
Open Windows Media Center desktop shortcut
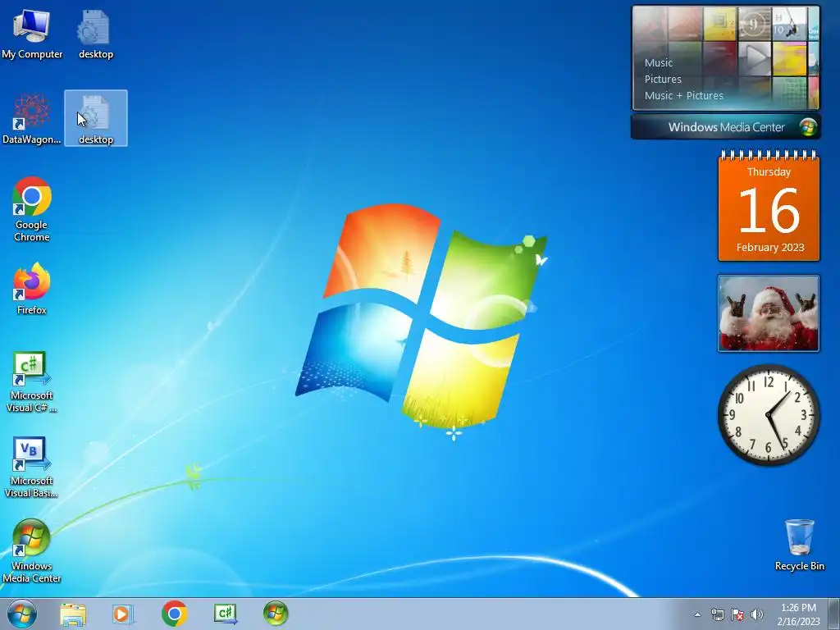pos(32,551)
